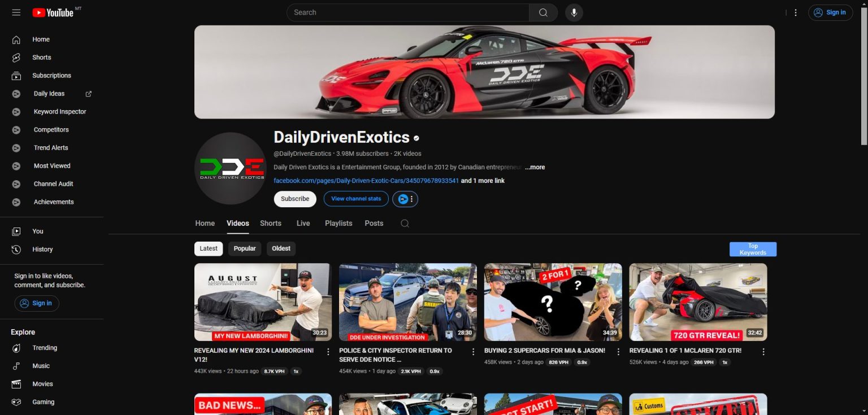
Task: Check Trend Alerts in the sidebar
Action: [x=51, y=147]
